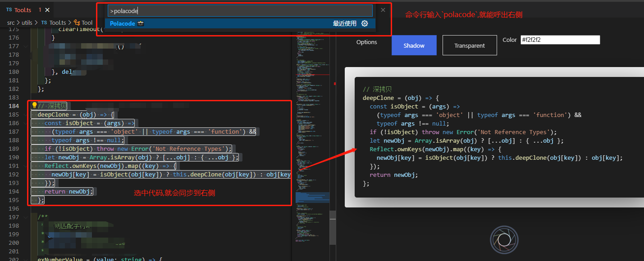
Task: Click the TS file icon in breadcrumb
Action: (44, 22)
